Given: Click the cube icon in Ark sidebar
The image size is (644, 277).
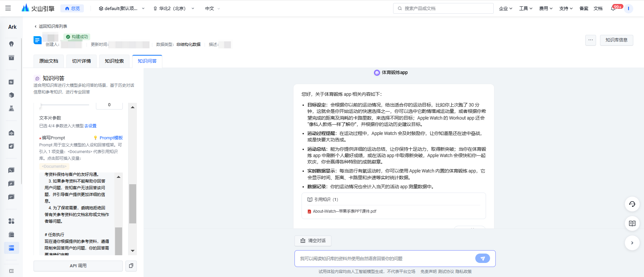Looking at the screenshot, I should 11,95.
